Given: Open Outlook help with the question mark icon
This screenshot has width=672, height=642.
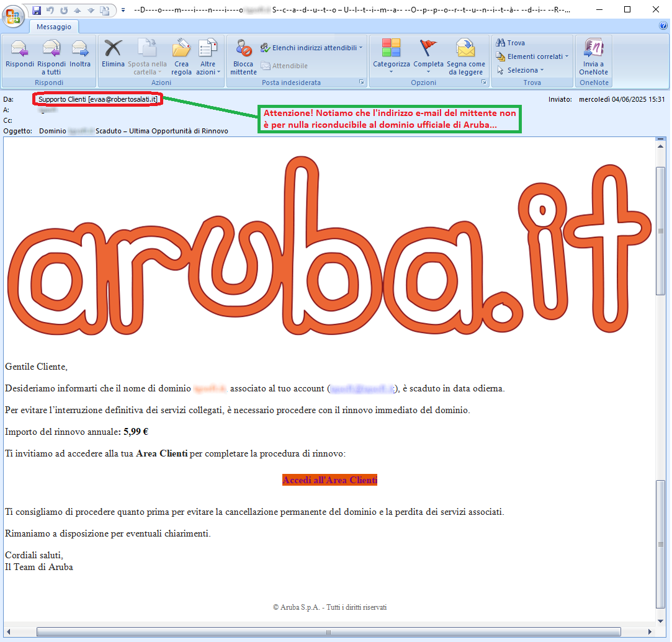Looking at the screenshot, I should pos(663,26).
